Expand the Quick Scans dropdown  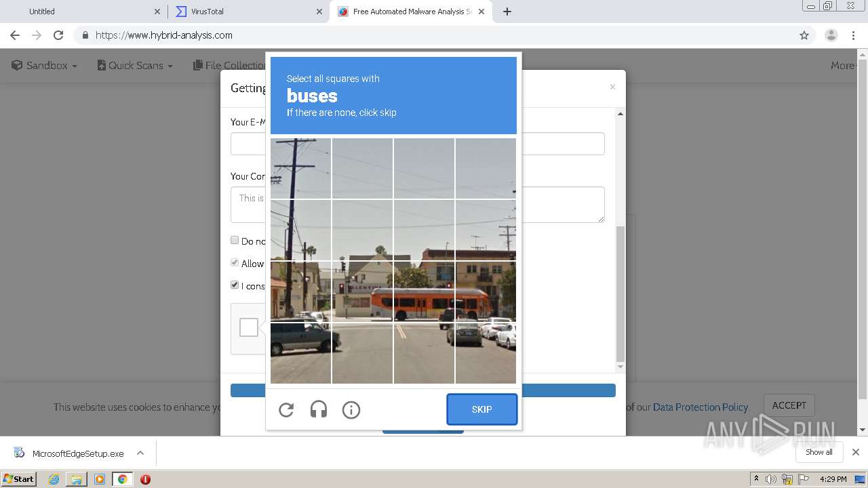point(135,65)
